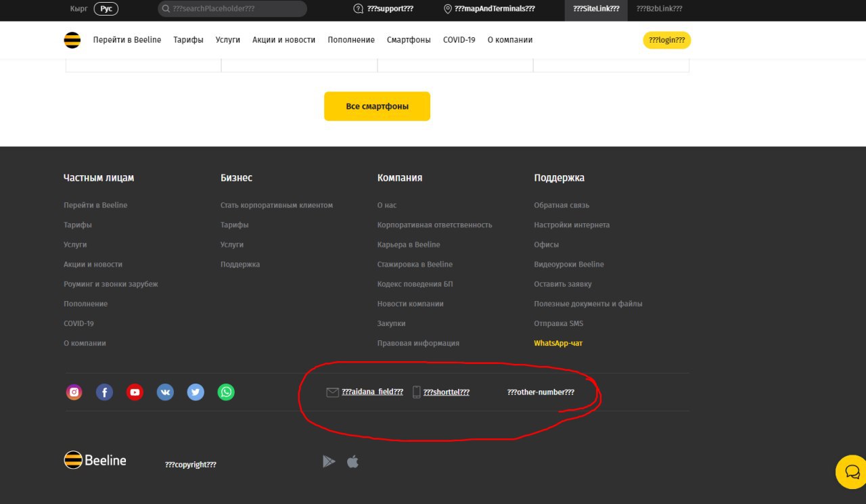Select the ???SiteLink??? tab
Image resolution: width=866 pixels, height=504 pixels.
596,9
